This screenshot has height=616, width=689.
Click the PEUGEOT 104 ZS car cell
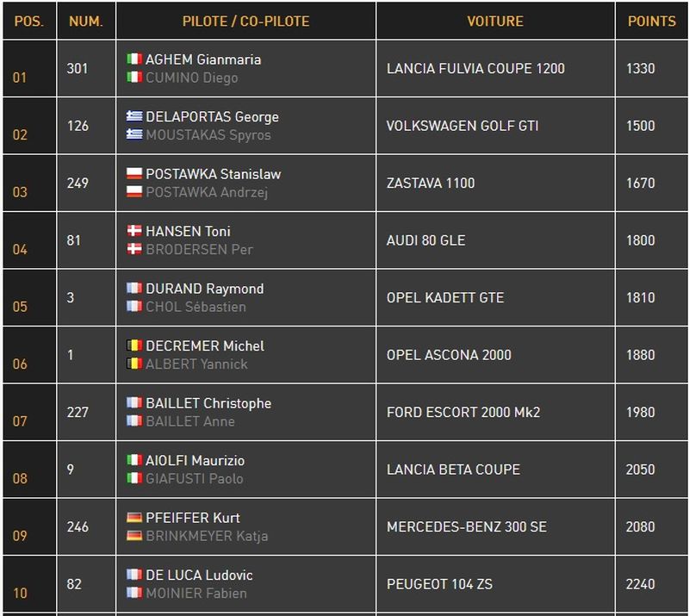click(439, 584)
